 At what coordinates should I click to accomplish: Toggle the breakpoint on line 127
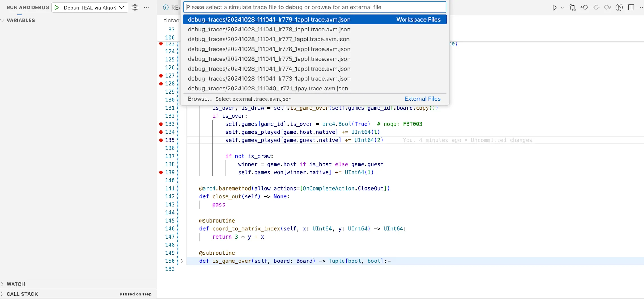coord(160,75)
